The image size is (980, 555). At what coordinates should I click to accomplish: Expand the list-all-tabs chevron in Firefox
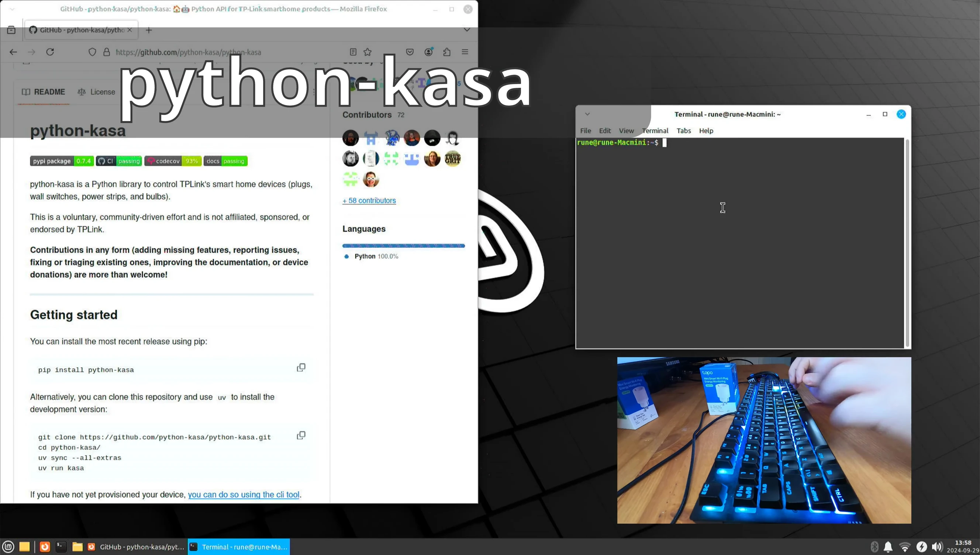[x=467, y=30]
